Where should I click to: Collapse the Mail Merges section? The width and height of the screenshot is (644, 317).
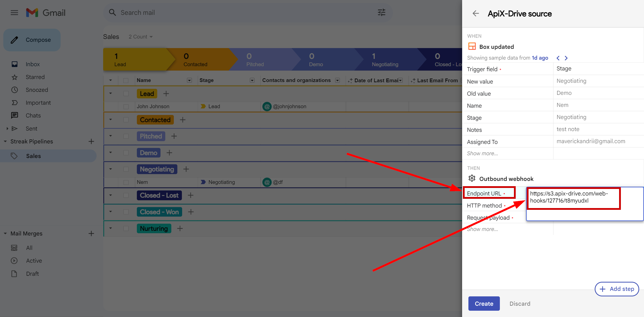point(5,233)
